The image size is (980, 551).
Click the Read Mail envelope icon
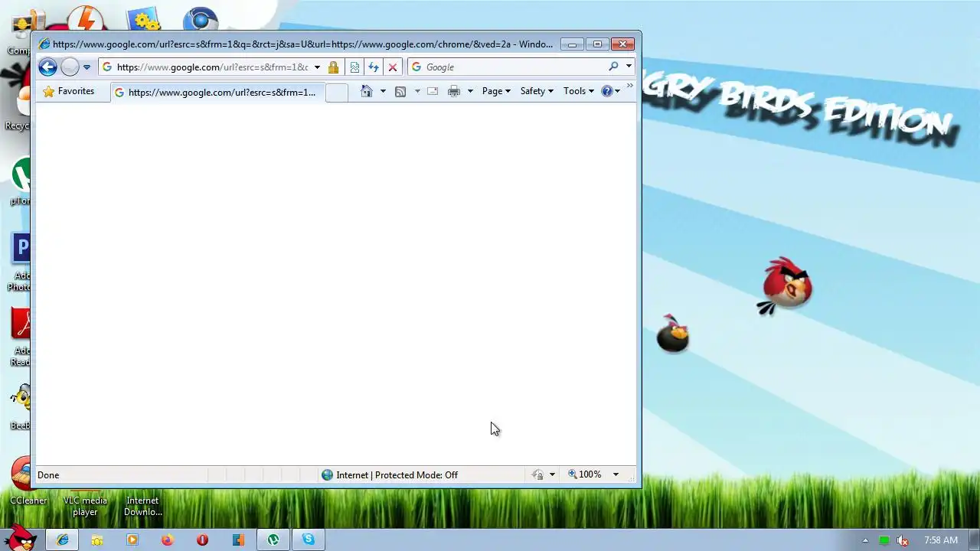point(433,91)
